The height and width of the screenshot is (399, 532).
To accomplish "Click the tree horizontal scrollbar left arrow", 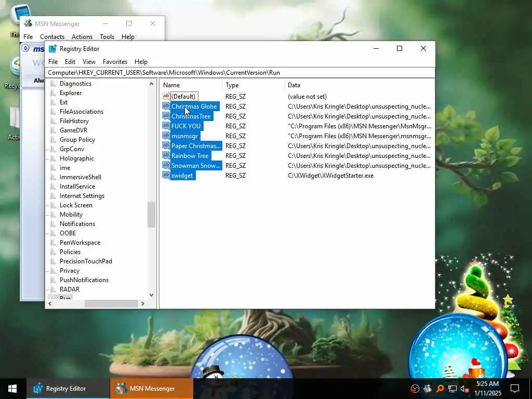I will tap(50, 303).
